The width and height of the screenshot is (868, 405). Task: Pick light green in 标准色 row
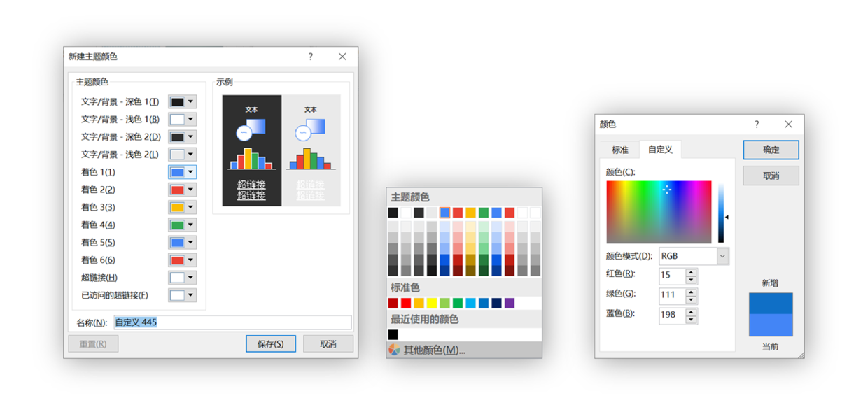pos(444,303)
